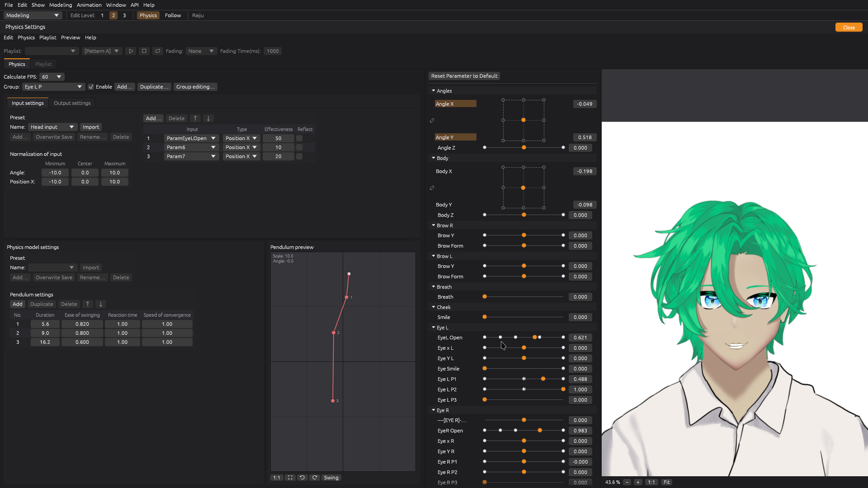Click the Fading Time 1000 field
Viewport: 868px width, 488px height.
coord(273,51)
